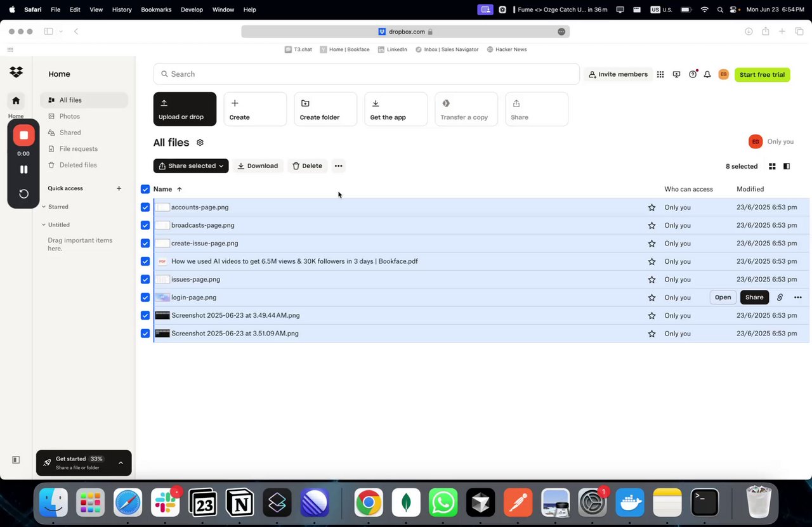Uncheck broadcasts-page.png checkbox
The image size is (812, 527).
point(145,225)
